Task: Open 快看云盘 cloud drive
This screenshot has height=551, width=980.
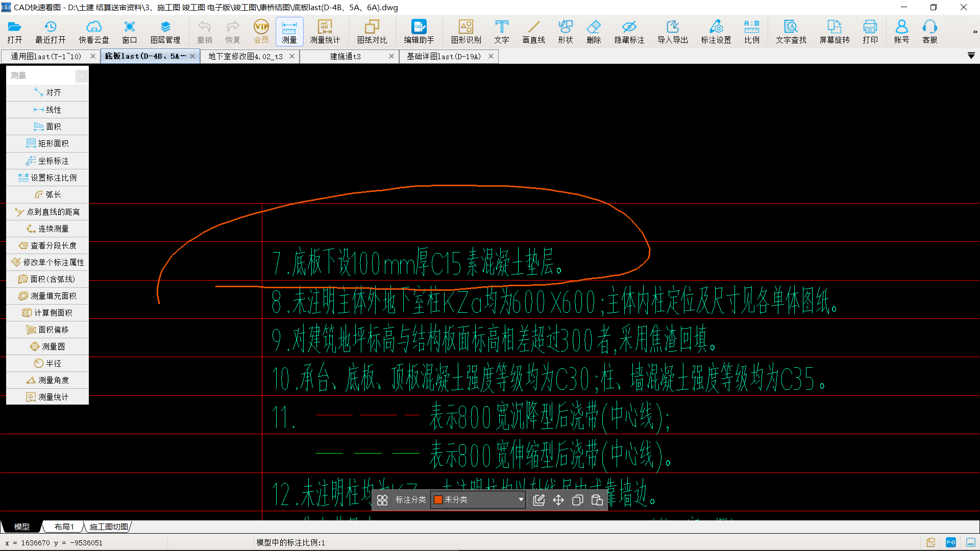Action: (94, 32)
